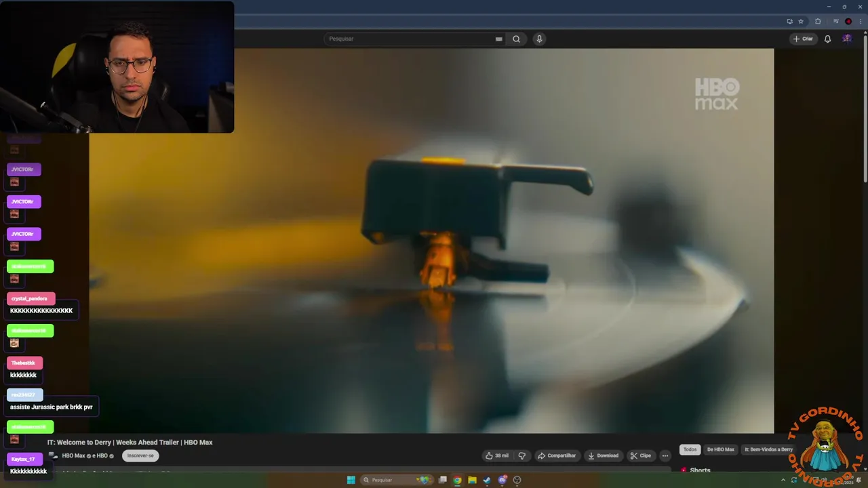
Task: Open the YouTube account avatar menu
Action: (847, 39)
